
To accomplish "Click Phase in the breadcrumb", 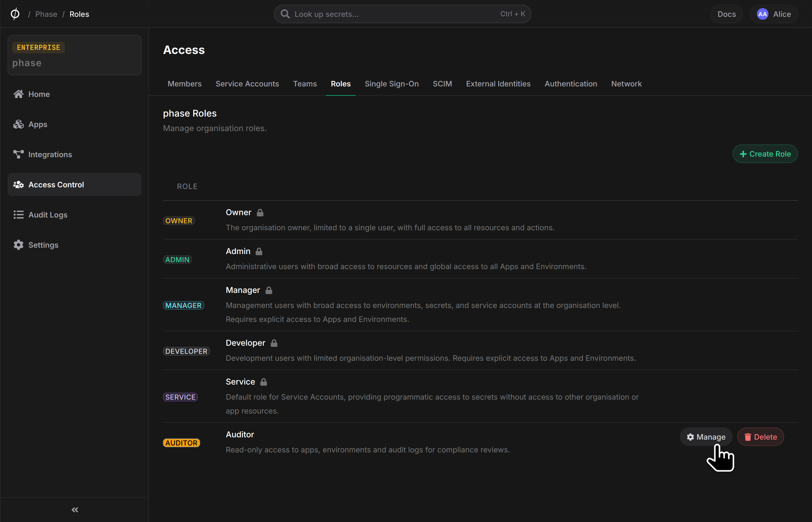I will (x=46, y=14).
